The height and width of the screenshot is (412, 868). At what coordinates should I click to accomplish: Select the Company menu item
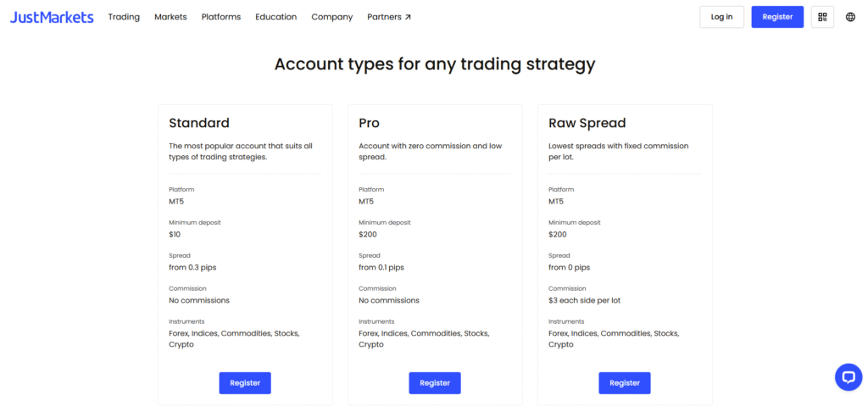click(331, 17)
